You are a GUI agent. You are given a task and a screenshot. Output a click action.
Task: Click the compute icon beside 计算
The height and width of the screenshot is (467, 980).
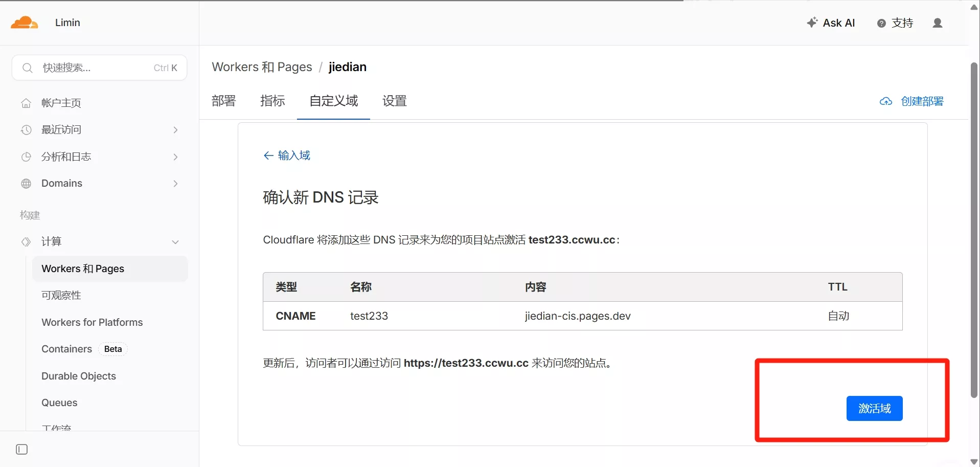click(x=26, y=241)
